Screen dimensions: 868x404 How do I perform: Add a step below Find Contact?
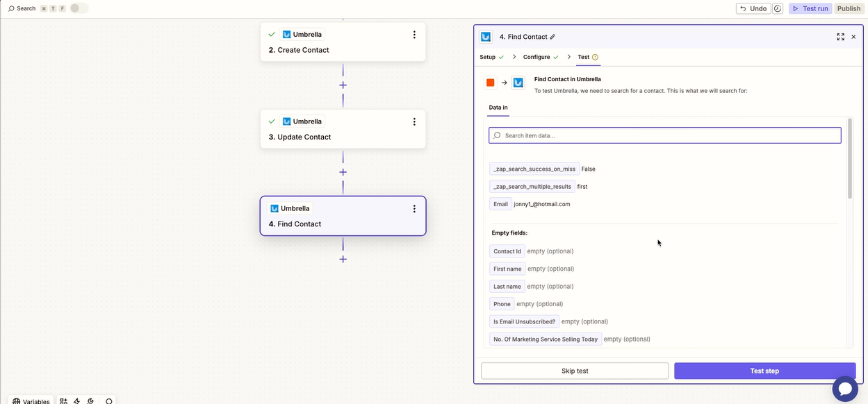click(x=343, y=259)
